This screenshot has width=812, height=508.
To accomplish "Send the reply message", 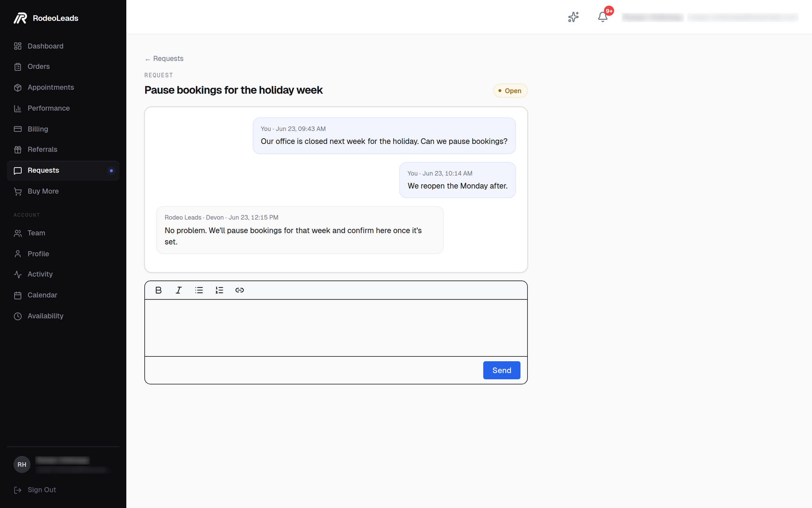I will coord(502,370).
